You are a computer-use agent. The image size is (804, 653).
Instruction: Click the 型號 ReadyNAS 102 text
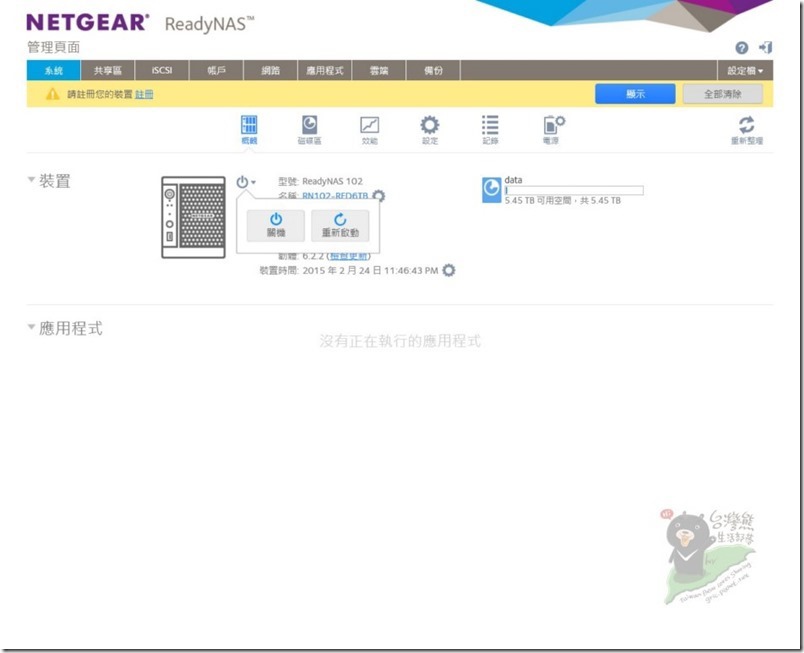click(x=320, y=181)
